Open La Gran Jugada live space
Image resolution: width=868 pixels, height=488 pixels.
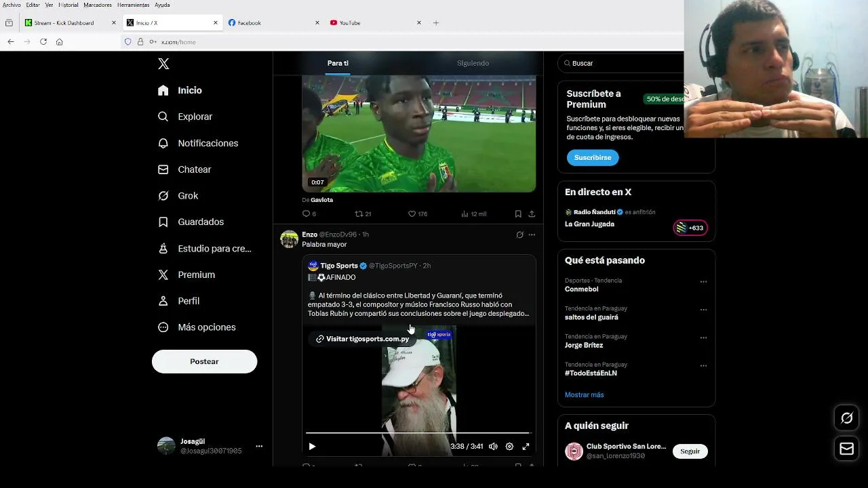click(x=589, y=224)
